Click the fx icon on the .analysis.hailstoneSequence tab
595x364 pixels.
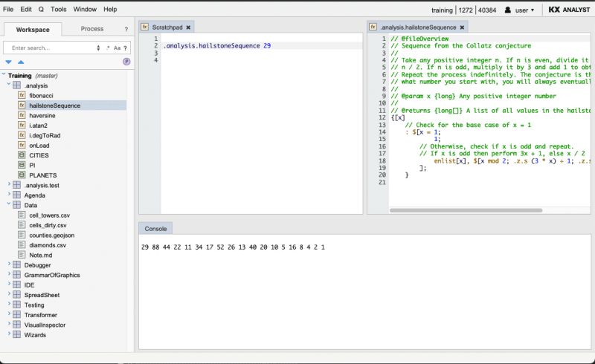(373, 27)
